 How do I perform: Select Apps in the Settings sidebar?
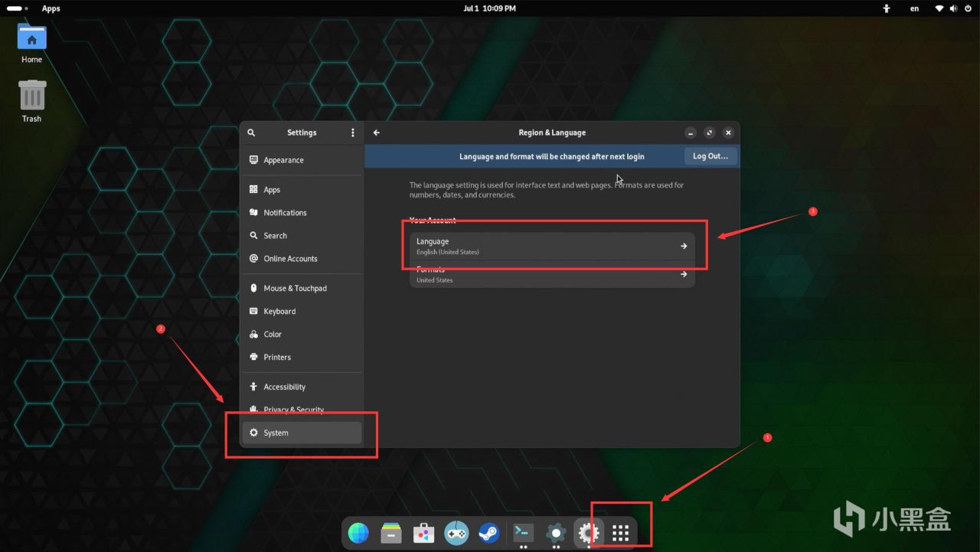pyautogui.click(x=302, y=190)
